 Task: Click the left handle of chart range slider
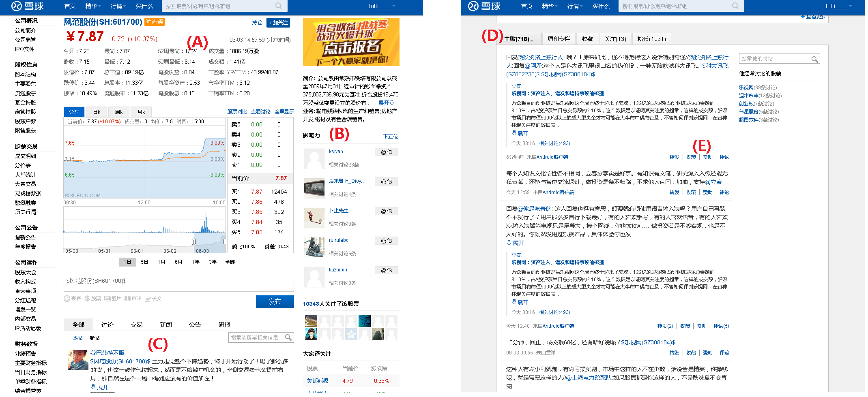pos(194,242)
